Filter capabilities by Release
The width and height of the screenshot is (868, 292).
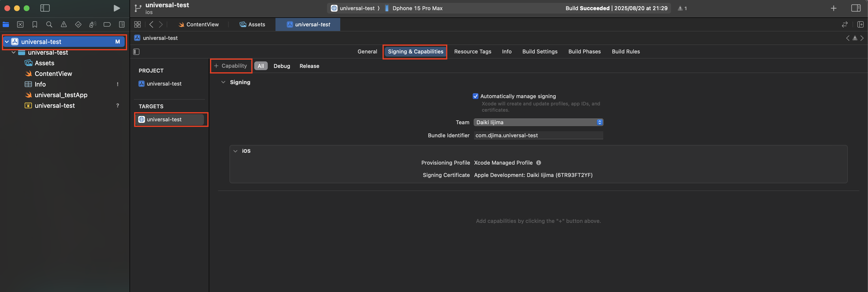[x=309, y=66]
